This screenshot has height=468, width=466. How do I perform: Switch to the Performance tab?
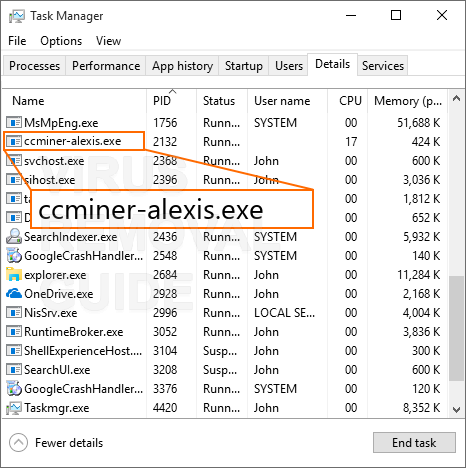[106, 66]
